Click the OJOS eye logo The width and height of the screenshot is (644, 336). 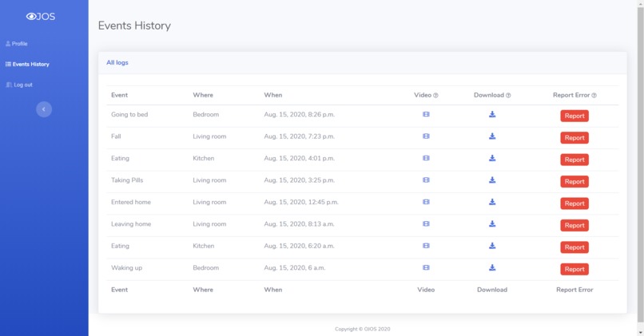point(41,17)
